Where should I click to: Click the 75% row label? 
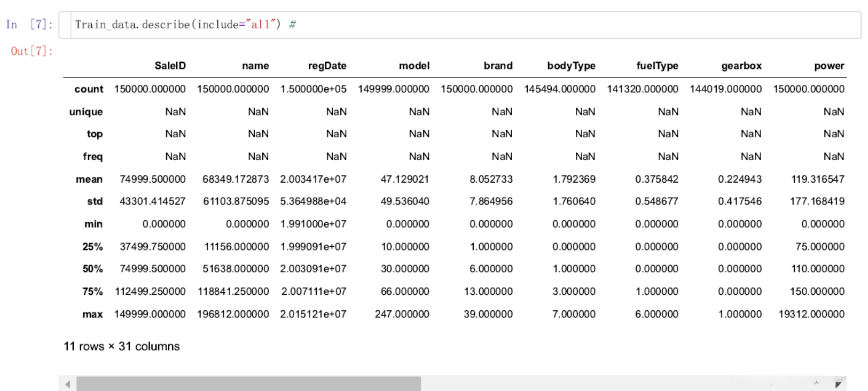(x=92, y=292)
